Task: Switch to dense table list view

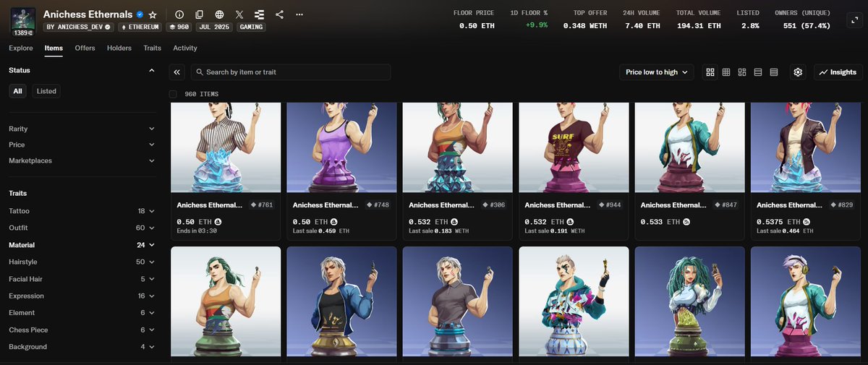Action: pos(774,72)
